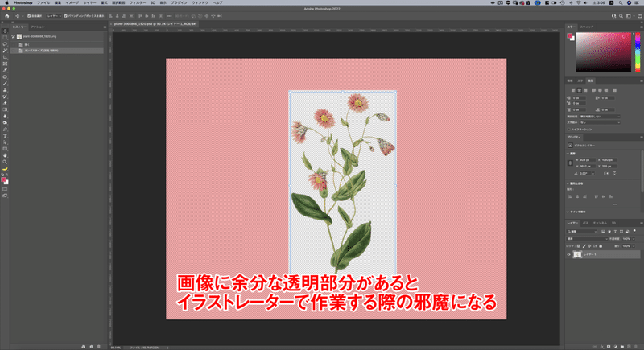This screenshot has width=644, height=350.
Task: Open the opacity 100% dropdown arrow
Action: [634, 239]
